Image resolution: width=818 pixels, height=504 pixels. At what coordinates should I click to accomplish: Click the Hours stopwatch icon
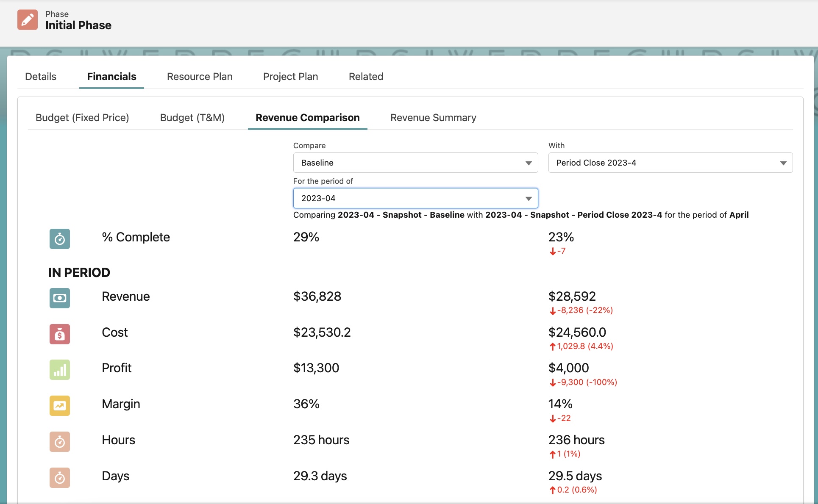[59, 441]
